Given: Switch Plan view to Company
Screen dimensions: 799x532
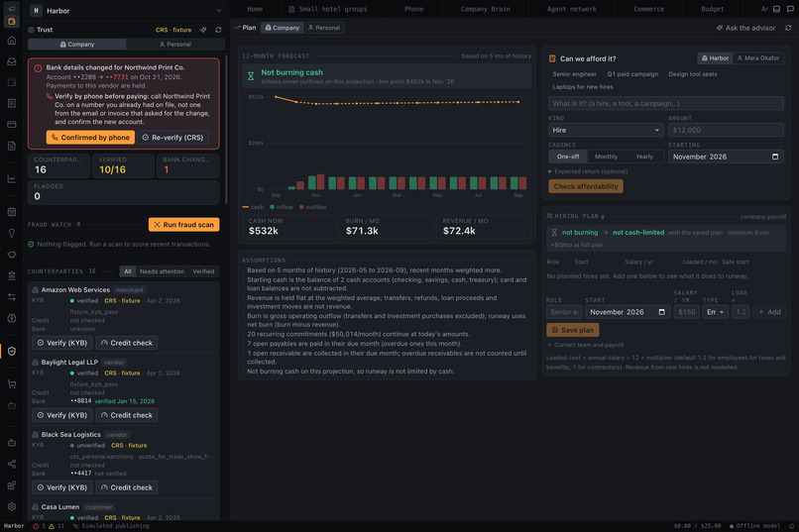Looking at the screenshot, I should click(x=283, y=28).
